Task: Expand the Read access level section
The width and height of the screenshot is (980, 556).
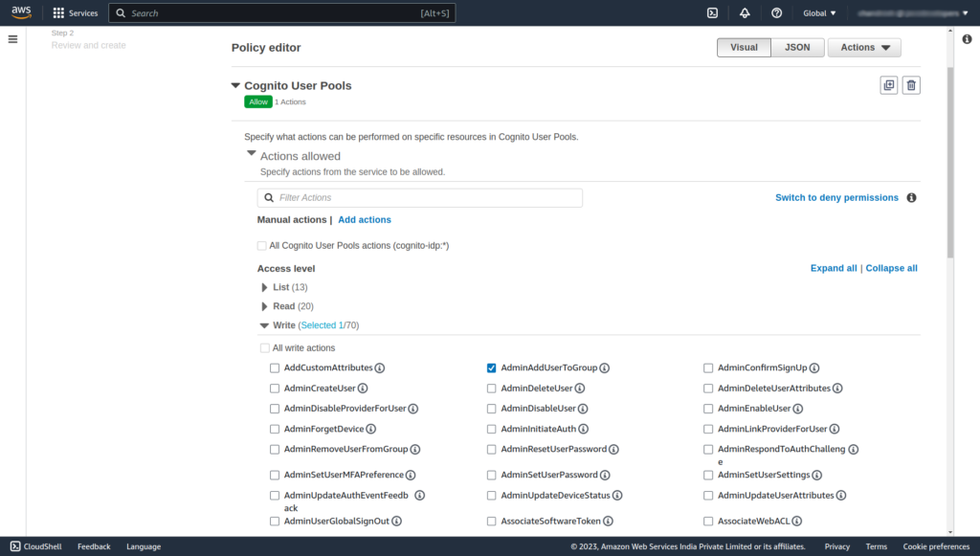Action: (265, 305)
